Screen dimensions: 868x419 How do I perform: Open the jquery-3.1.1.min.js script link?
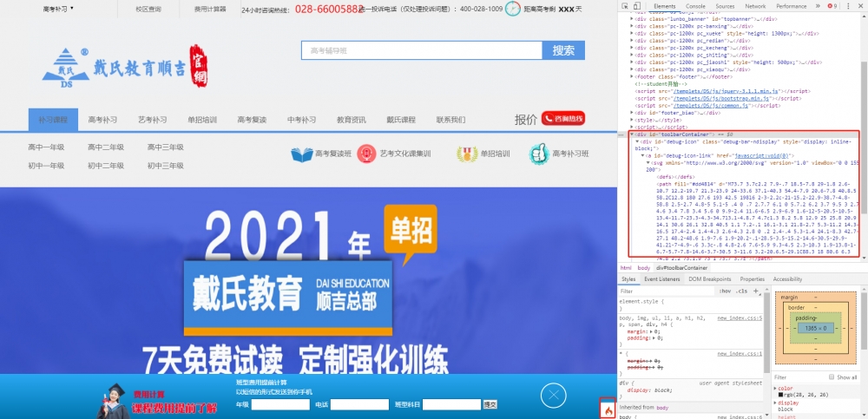tap(725, 90)
